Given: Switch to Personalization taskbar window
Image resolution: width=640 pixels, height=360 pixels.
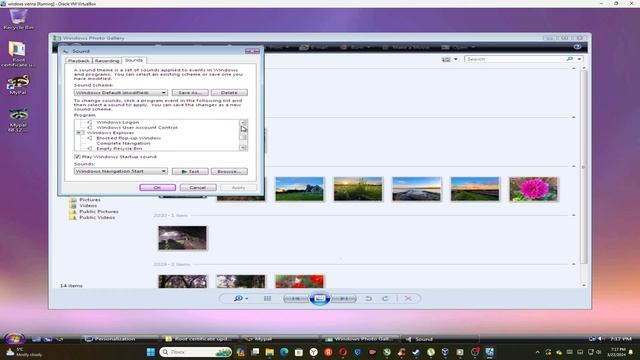Looking at the screenshot, I should click(x=119, y=339).
